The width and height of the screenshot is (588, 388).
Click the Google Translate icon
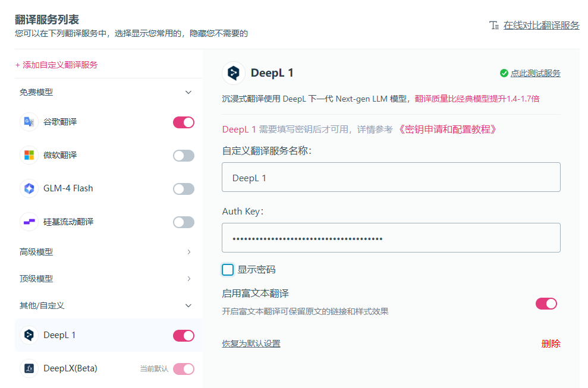pos(29,122)
